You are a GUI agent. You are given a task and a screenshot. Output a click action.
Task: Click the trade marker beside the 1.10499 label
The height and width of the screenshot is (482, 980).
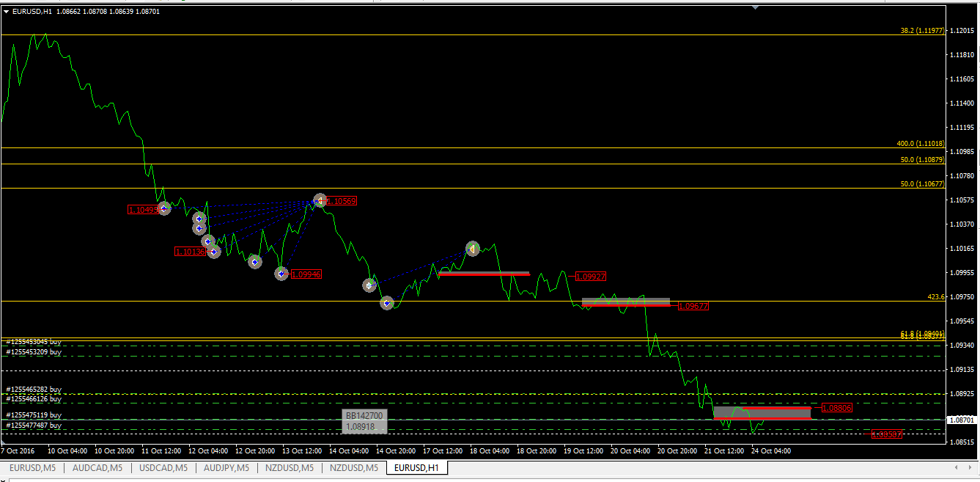[x=164, y=209]
